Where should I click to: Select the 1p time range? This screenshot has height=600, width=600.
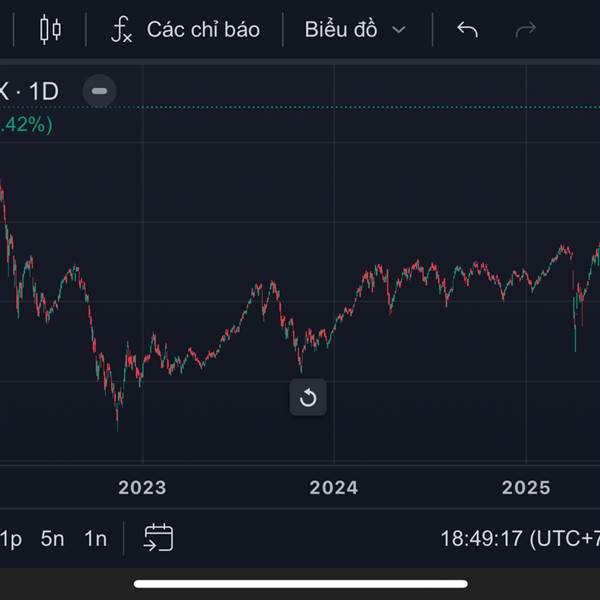10,539
